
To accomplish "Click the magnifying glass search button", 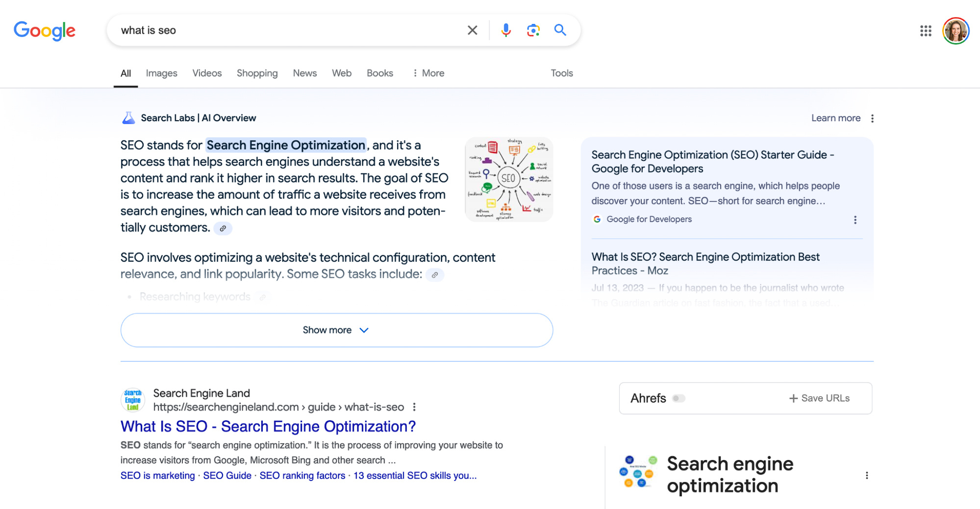I will 560,30.
